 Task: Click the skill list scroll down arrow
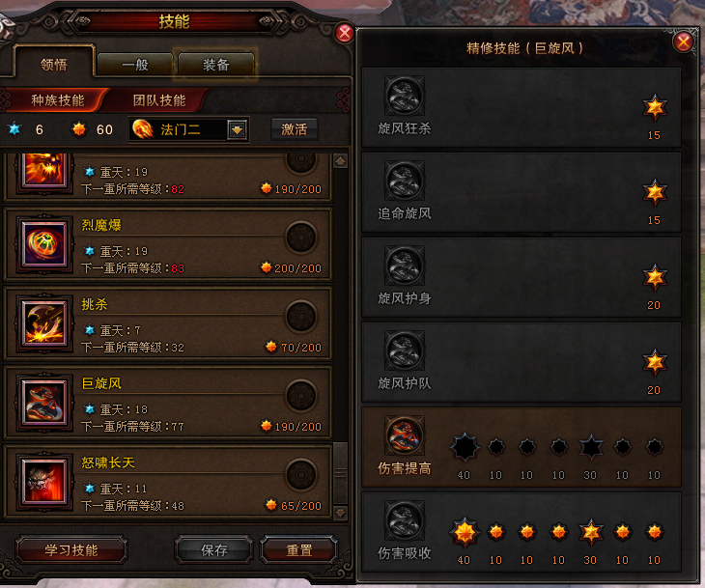(340, 513)
